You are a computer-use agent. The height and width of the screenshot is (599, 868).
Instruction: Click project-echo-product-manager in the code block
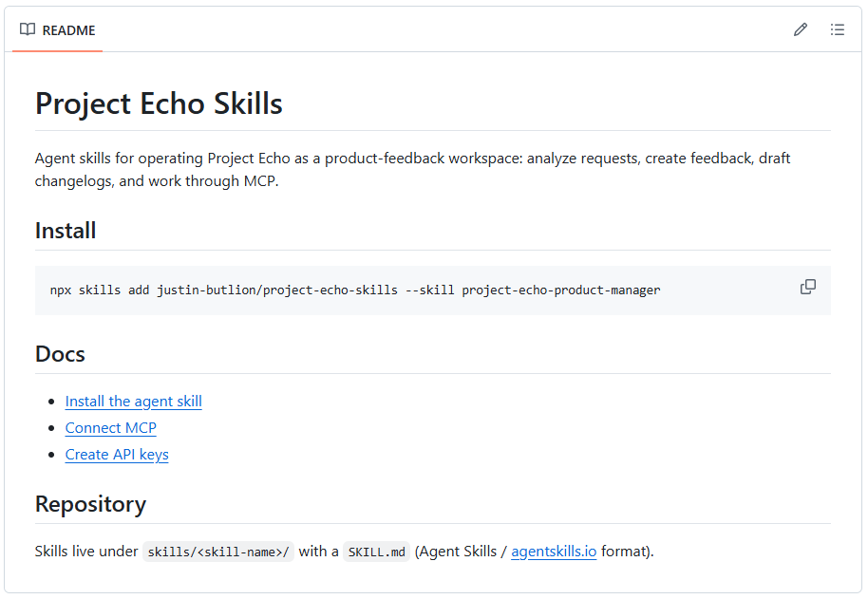561,290
